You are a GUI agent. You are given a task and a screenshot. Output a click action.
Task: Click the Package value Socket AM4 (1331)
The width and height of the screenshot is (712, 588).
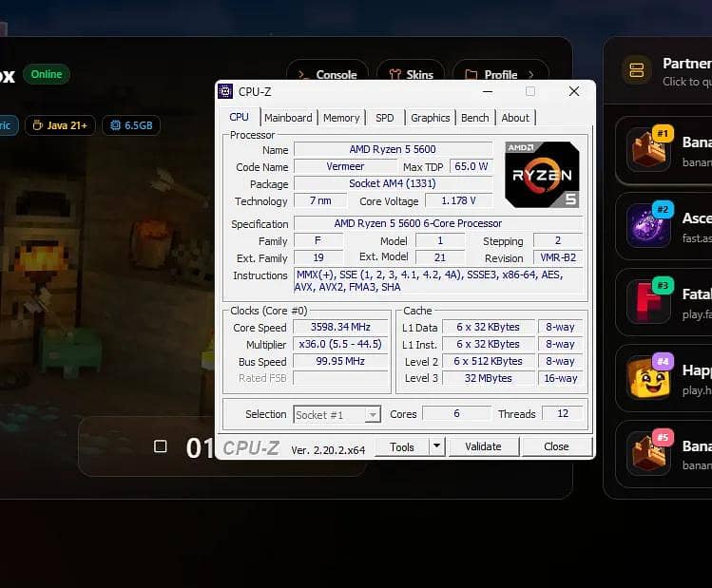pos(393,183)
